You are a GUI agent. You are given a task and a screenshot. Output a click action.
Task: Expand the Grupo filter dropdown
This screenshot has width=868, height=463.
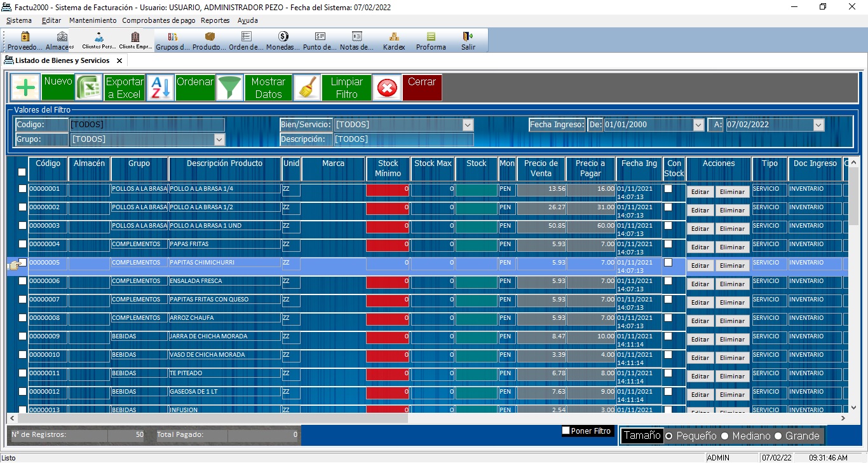coord(219,139)
